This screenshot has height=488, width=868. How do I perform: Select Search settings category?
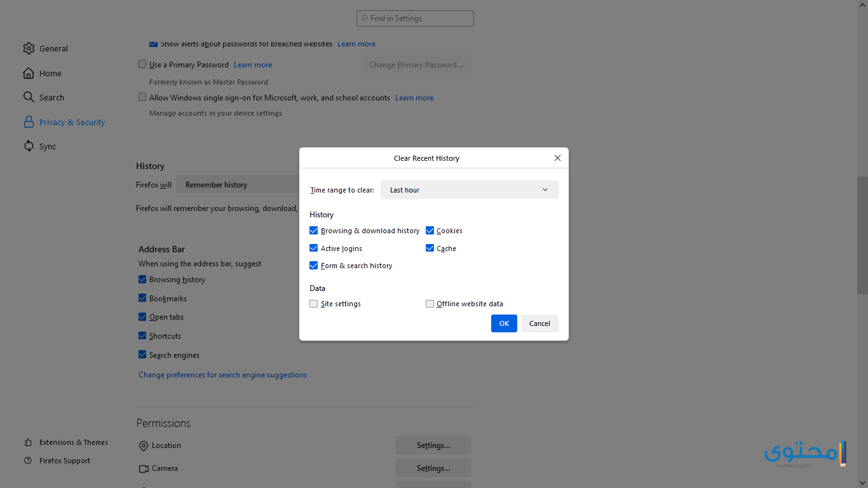pos(44,97)
